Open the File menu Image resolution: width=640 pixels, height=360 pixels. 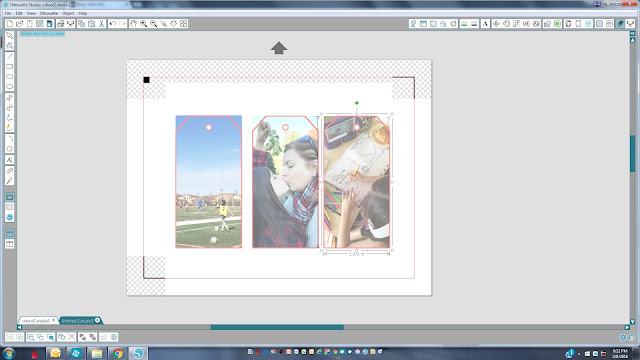click(x=8, y=13)
